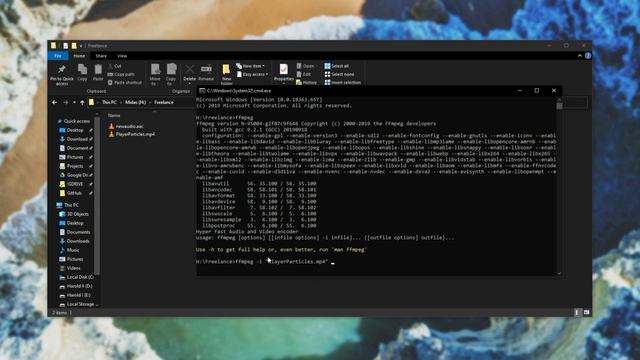This screenshot has width=640, height=360.
Task: Click the VLC icon of newaudio.aac
Action: 111,126
